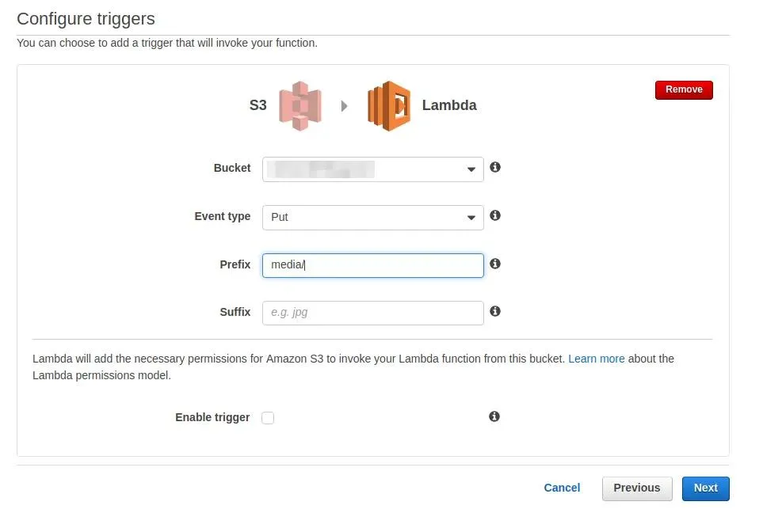Screen dimensions: 763x532
Task: Click inside the Prefix field containing media/
Action: [x=372, y=264]
